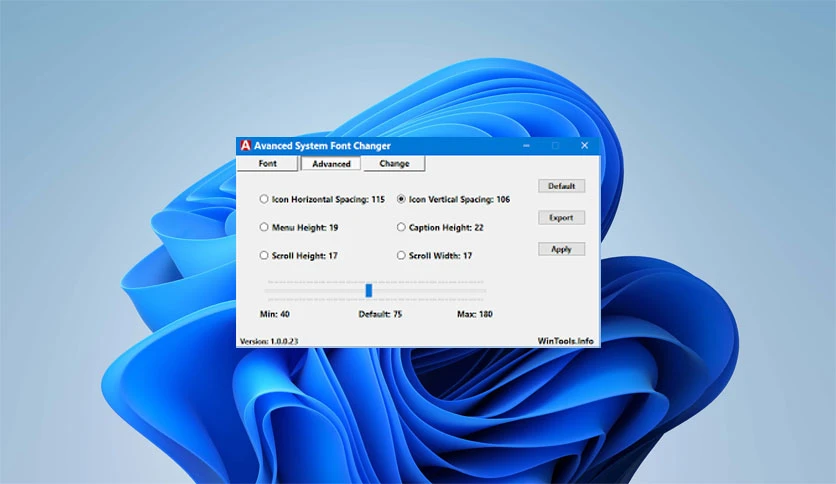Click the Max: 180 label

click(475, 314)
